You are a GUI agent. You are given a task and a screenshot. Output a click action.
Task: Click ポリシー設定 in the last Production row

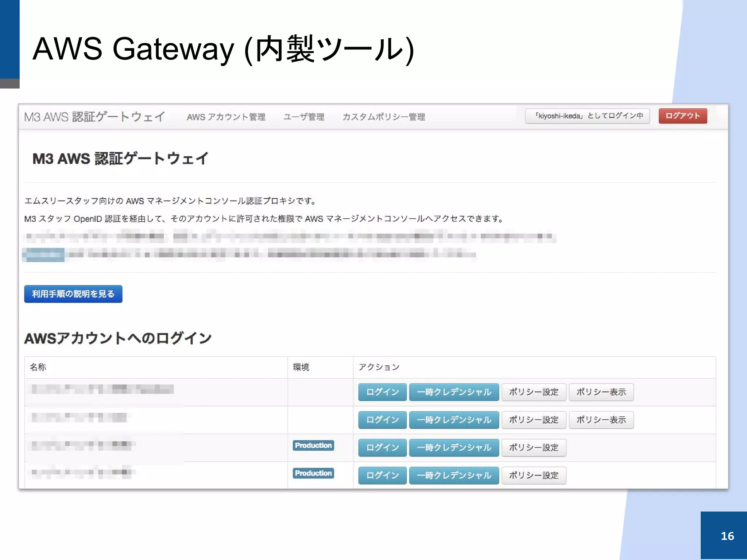(x=534, y=475)
